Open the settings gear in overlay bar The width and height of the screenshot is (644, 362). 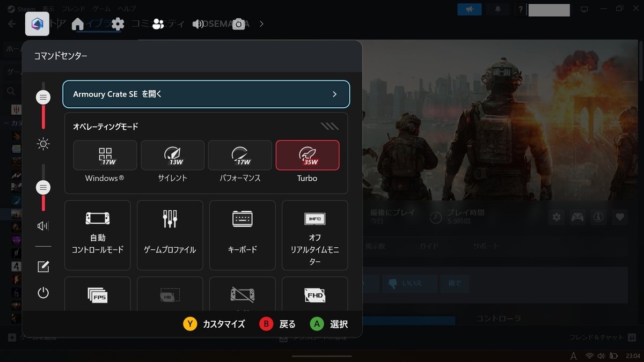pos(118,24)
